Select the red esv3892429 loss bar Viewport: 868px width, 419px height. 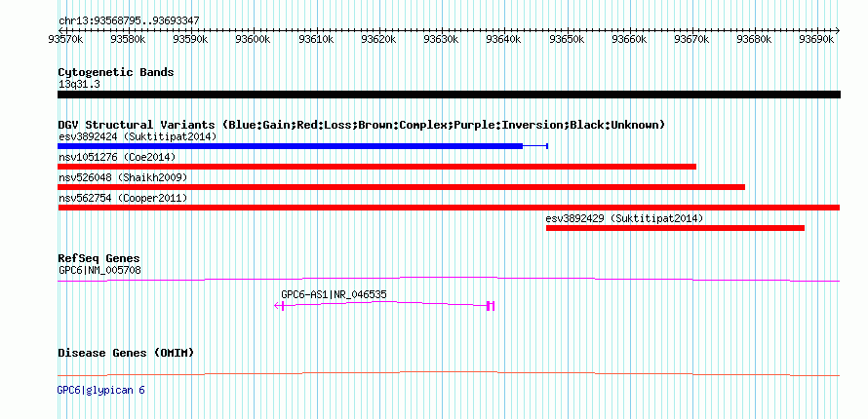675,228
